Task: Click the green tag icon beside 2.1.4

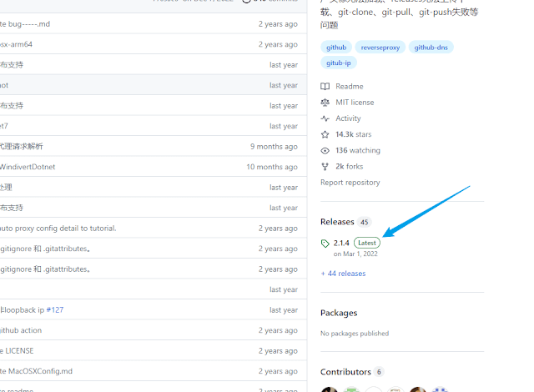Action: pos(325,244)
